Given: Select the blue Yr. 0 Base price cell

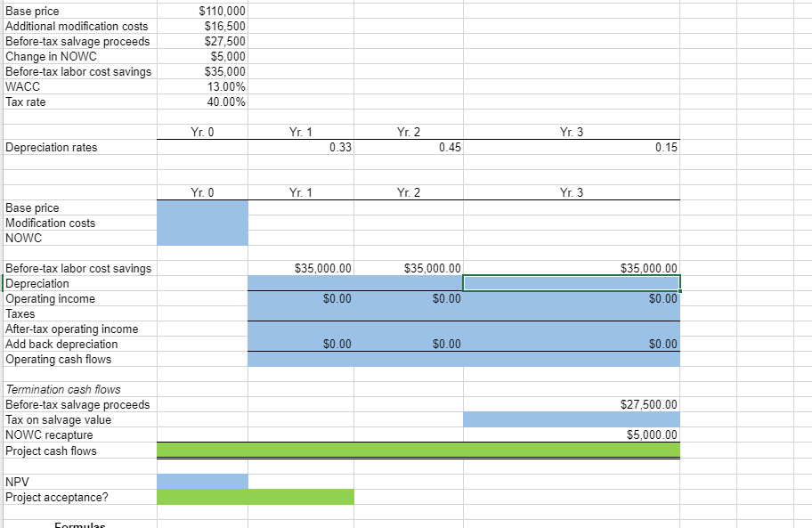Looking at the screenshot, I should [202, 207].
